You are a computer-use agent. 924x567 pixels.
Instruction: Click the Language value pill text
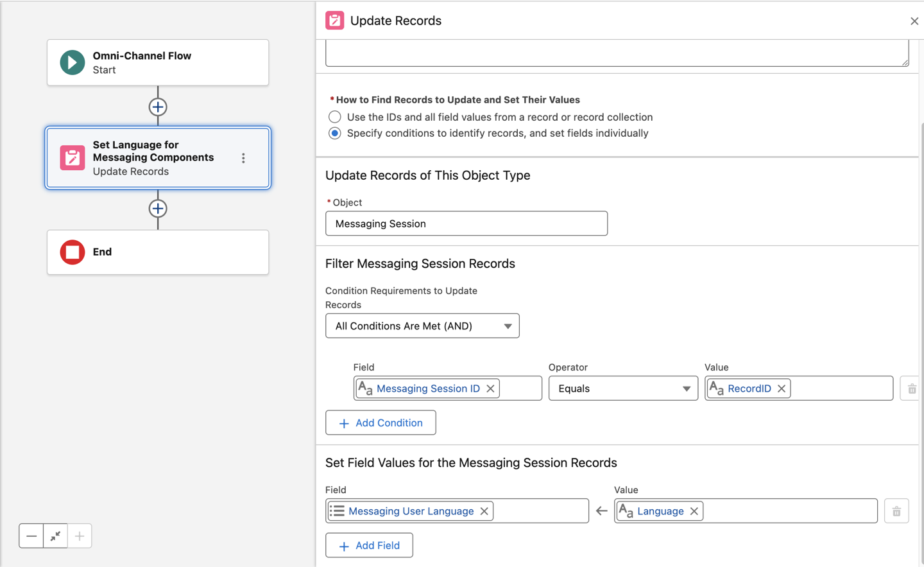pyautogui.click(x=660, y=511)
